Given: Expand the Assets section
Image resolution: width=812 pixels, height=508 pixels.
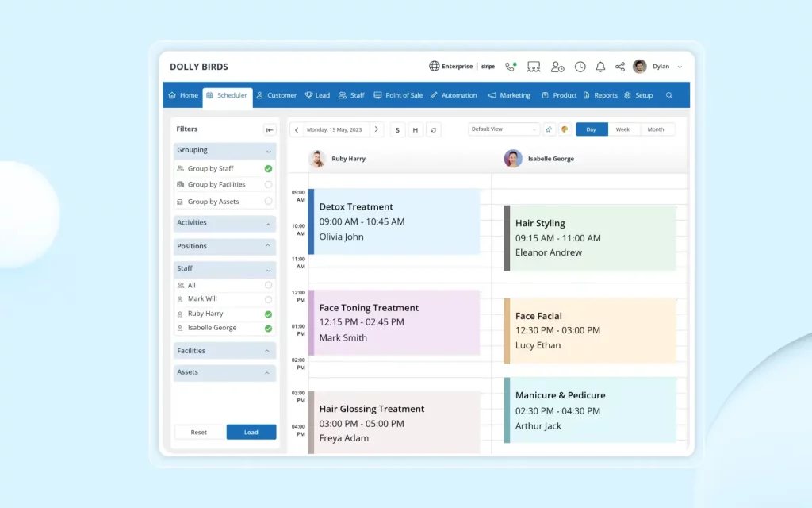Looking at the screenshot, I should click(224, 372).
